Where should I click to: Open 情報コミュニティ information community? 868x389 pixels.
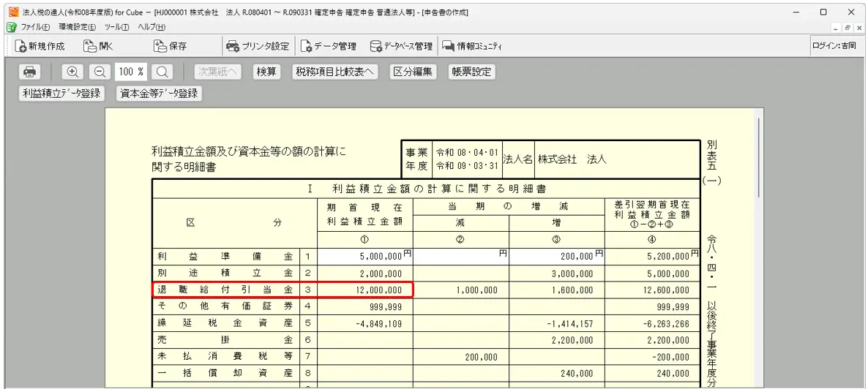(x=472, y=47)
